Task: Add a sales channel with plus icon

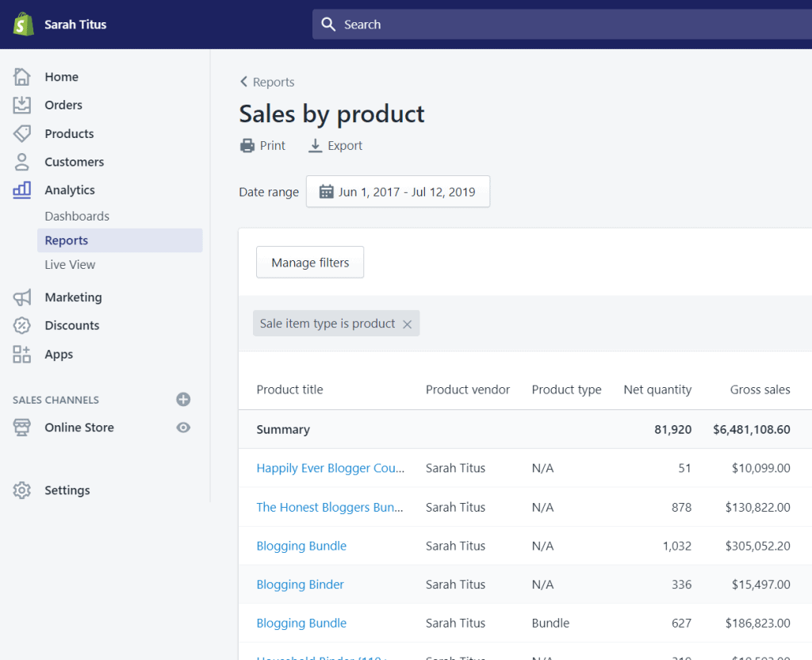Action: click(183, 400)
